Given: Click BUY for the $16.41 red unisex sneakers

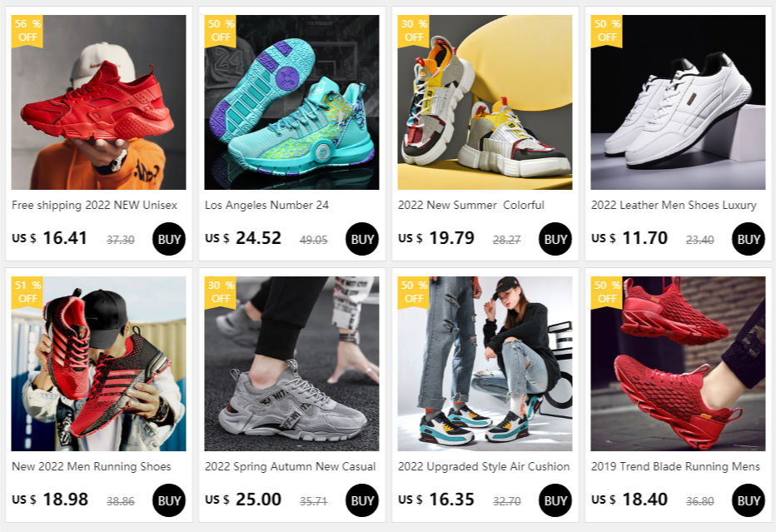Looking at the screenshot, I should pos(169,239).
